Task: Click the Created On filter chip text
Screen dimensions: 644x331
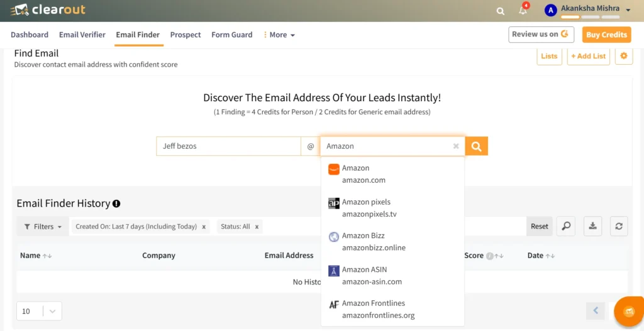Action: pyautogui.click(x=136, y=226)
